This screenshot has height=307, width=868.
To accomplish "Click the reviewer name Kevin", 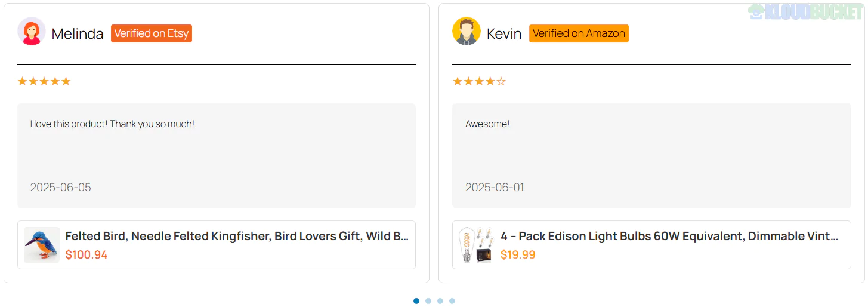I will [504, 34].
